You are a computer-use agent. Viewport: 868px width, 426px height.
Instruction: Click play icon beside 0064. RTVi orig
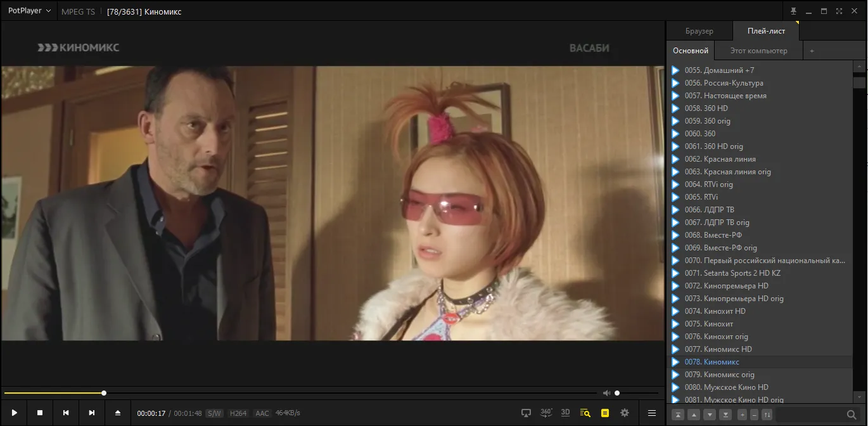point(676,184)
